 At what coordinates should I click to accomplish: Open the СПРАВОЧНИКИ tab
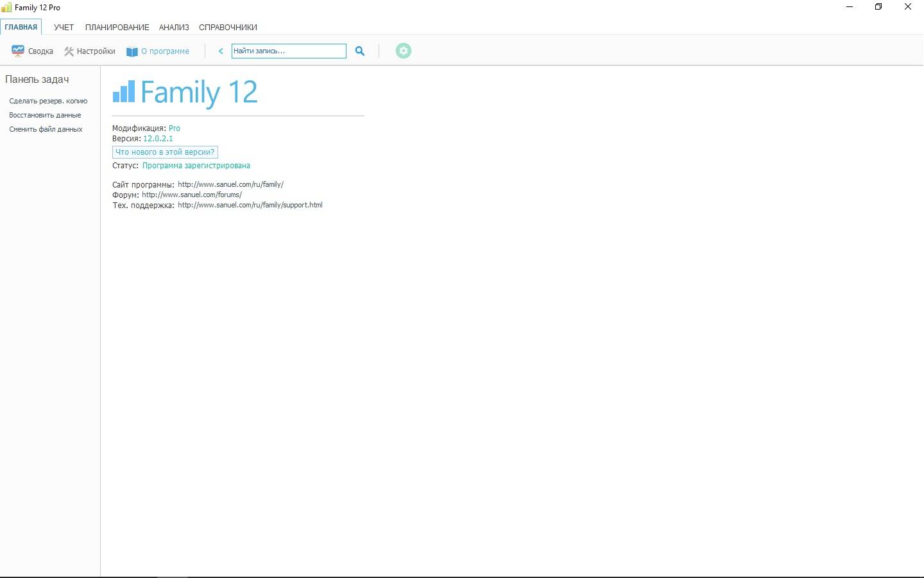click(x=228, y=27)
